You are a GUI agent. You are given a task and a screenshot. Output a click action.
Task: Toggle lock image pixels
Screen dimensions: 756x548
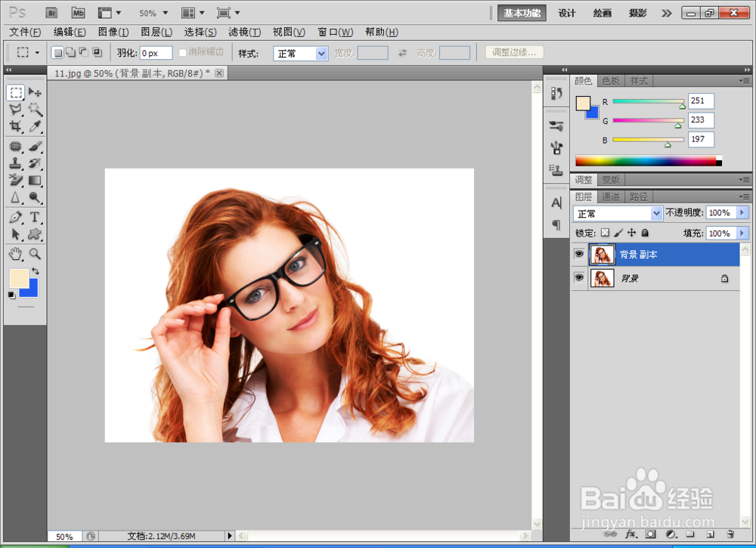[618, 233]
